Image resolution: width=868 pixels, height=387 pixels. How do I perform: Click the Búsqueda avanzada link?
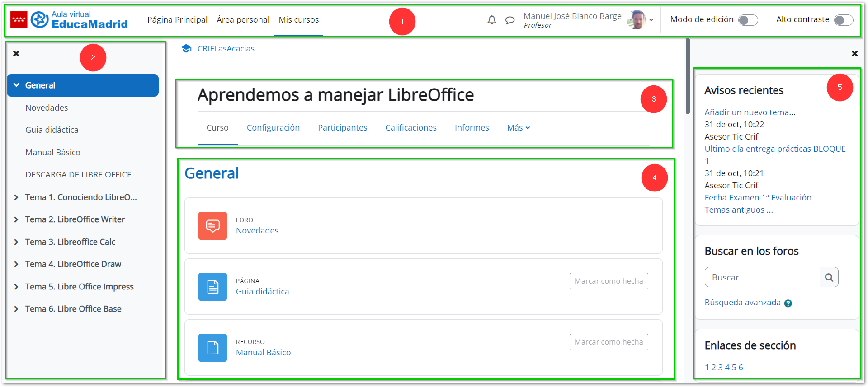[x=742, y=303]
